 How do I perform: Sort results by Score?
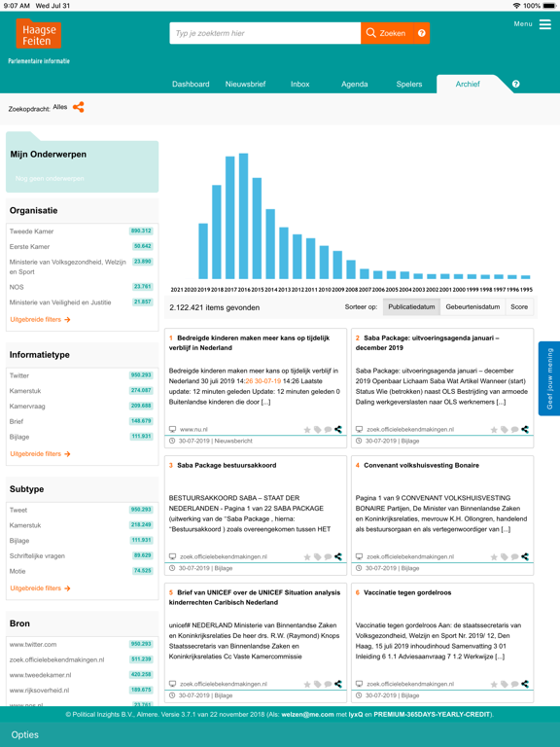(519, 307)
